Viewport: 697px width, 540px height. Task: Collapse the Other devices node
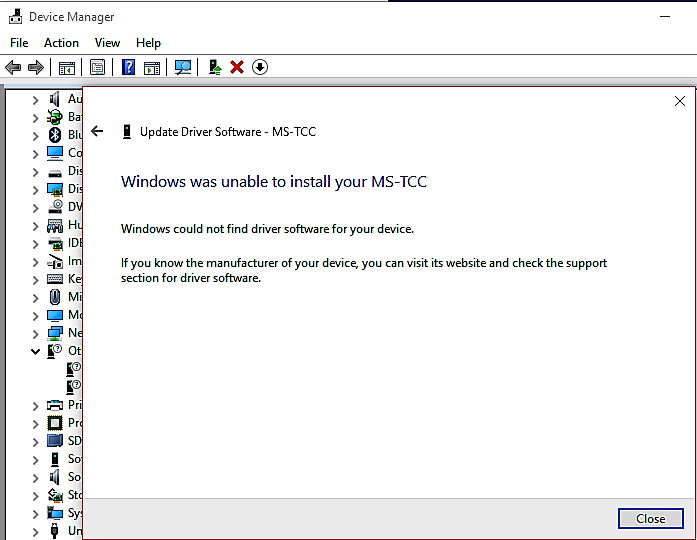[35, 352]
